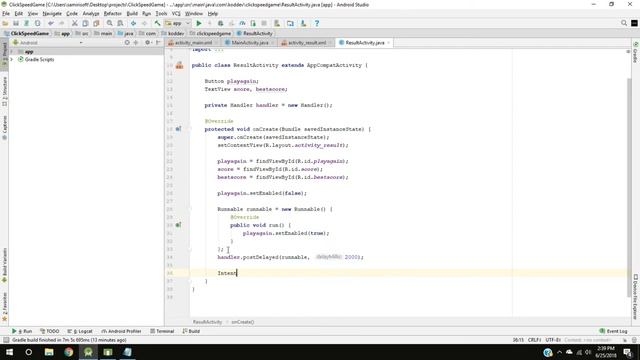Open the Android project view dropdown
Screen dimensions: 640x360
[48, 42]
